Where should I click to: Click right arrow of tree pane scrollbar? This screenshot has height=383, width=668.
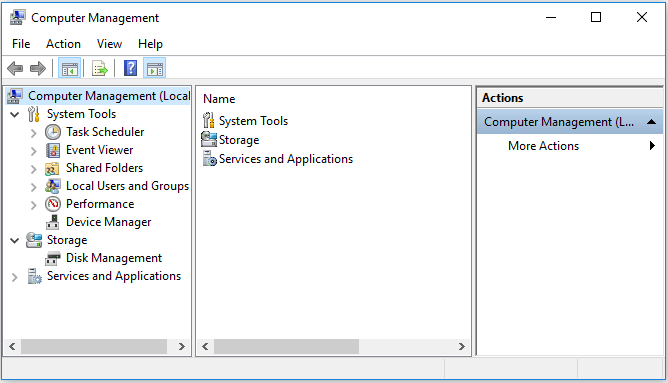click(182, 346)
